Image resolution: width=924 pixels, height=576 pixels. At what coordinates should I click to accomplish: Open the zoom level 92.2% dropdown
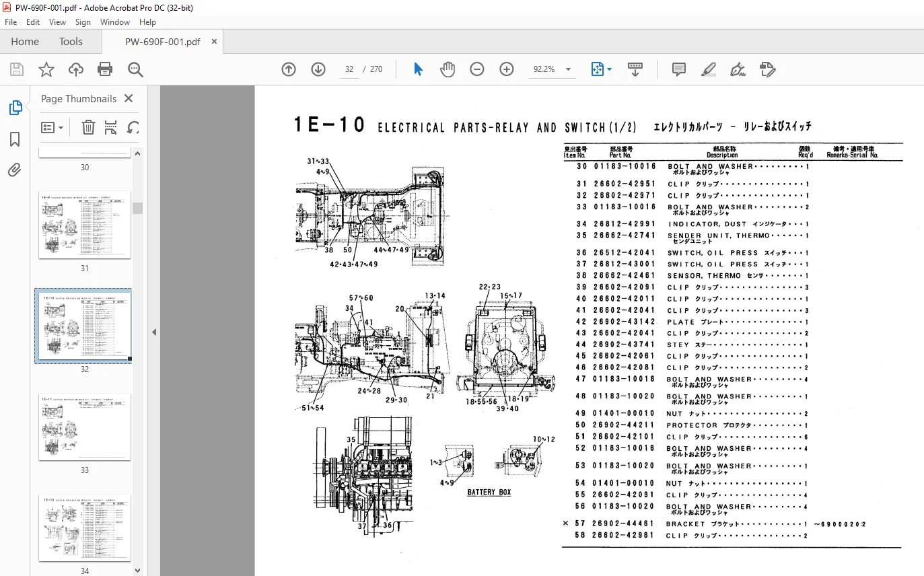568,69
